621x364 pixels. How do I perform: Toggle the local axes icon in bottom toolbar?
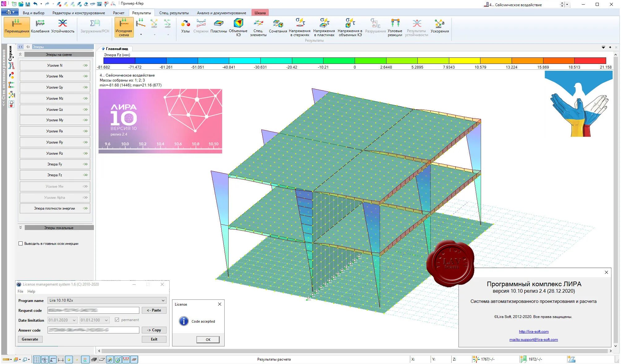(53, 359)
